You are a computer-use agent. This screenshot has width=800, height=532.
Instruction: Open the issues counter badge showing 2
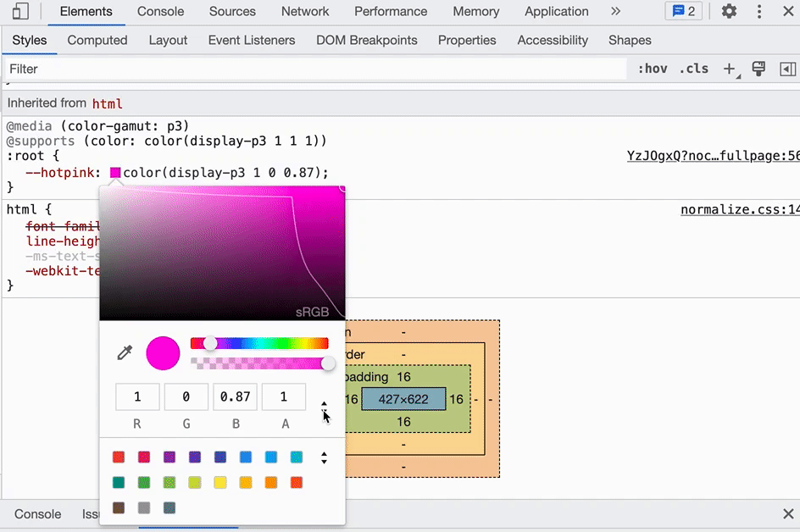coord(684,11)
